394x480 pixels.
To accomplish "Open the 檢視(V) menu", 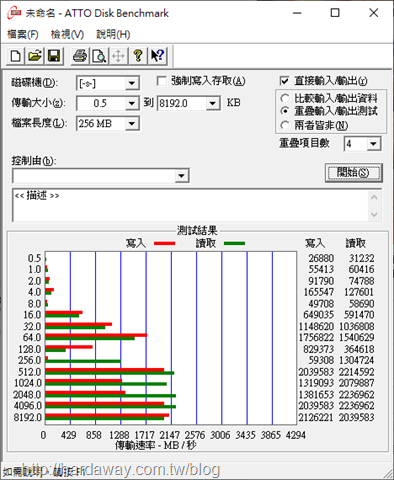I will click(67, 34).
